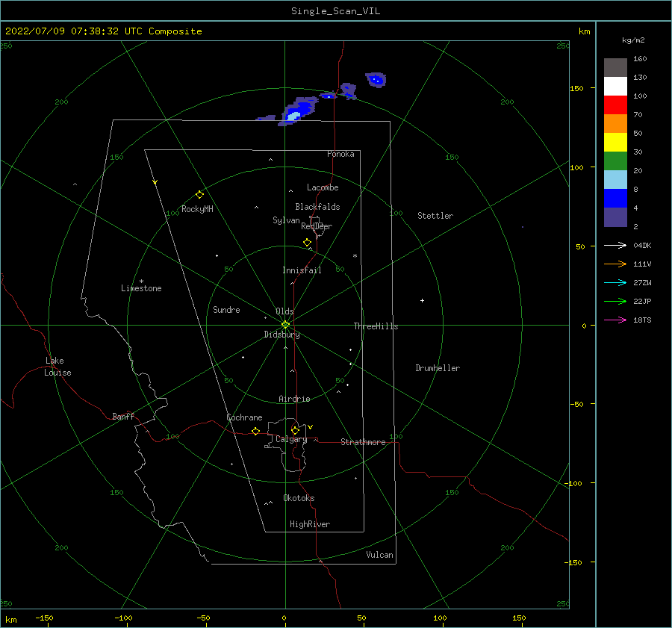The image size is (672, 628).
Task: Click the Ponoka city label
Action: click(x=340, y=154)
